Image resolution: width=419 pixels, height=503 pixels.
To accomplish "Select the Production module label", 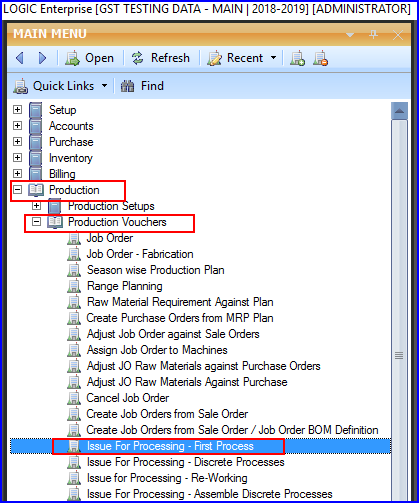I will pyautogui.click(x=74, y=190).
